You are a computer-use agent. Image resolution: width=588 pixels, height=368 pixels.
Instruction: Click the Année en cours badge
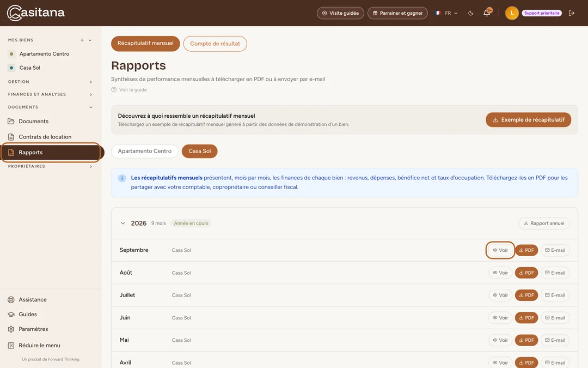(191, 224)
